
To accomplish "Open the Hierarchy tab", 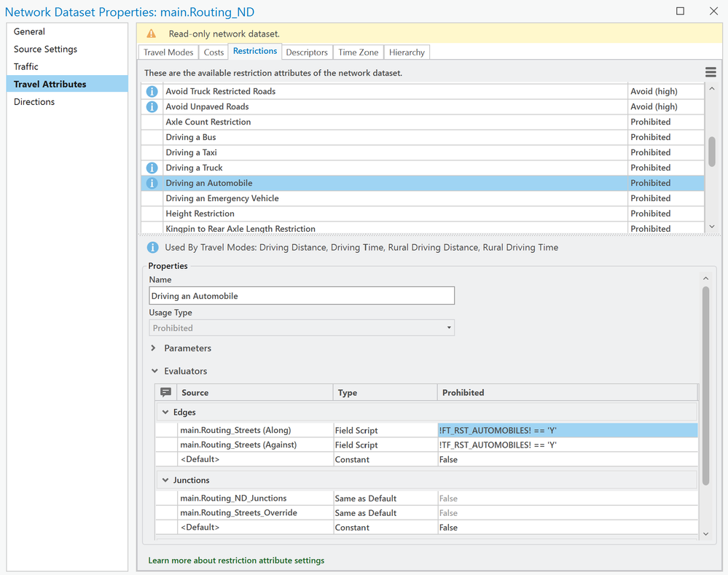I will click(407, 52).
